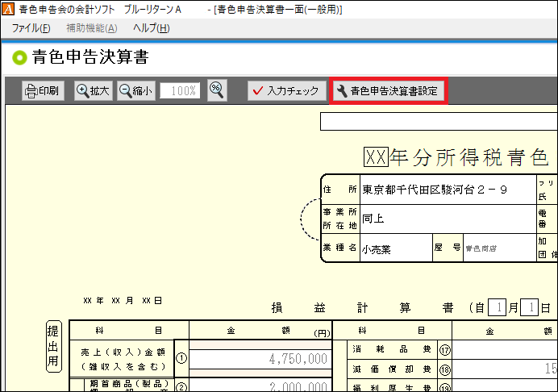558x392 pixels.
Task: Click the 減価償却費 amount cell row 18
Action: (505, 369)
